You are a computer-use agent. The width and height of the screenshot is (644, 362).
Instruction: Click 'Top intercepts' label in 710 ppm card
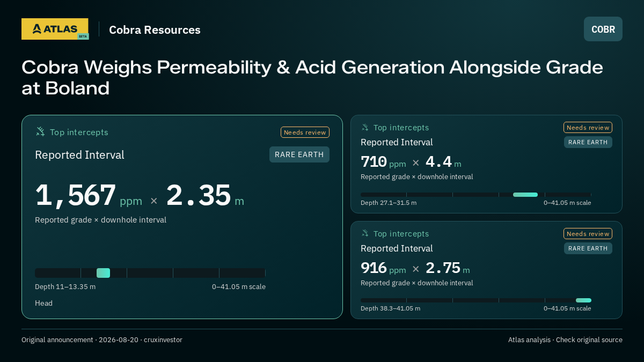point(401,128)
